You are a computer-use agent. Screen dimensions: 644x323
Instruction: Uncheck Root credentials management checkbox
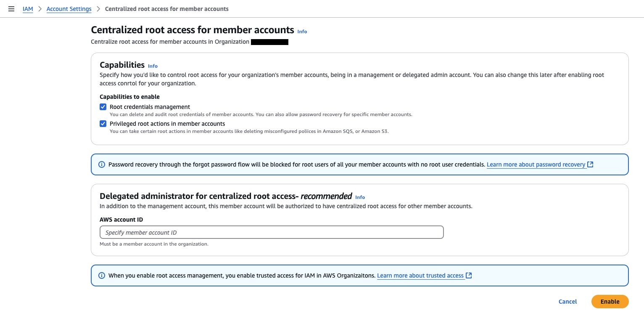pyautogui.click(x=103, y=107)
